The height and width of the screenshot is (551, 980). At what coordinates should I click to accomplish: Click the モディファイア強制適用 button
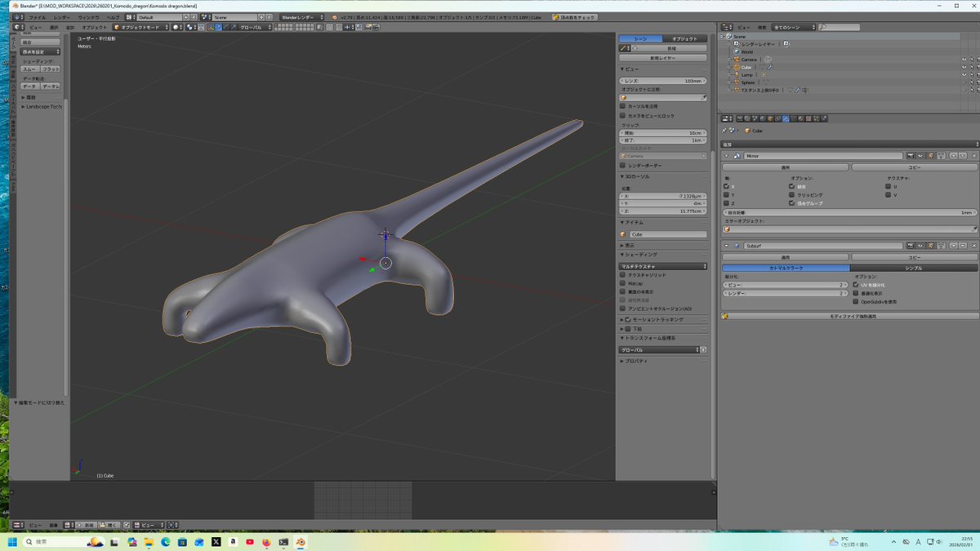pos(849,316)
